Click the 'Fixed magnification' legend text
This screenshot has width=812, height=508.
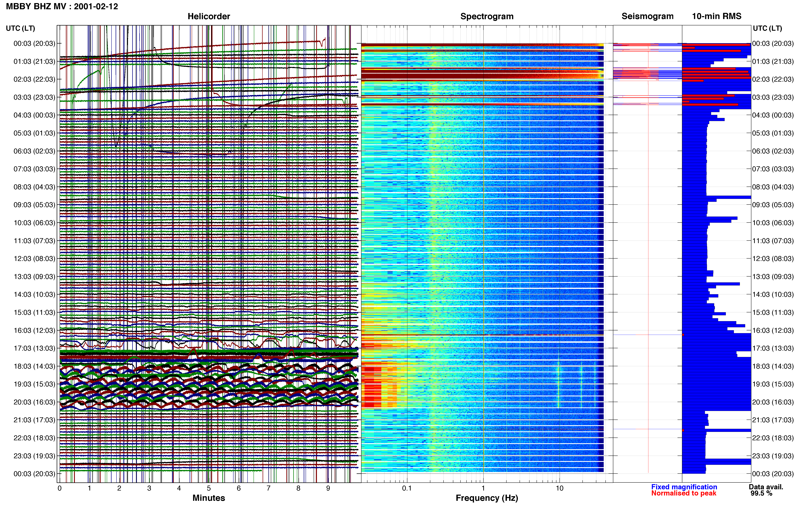pos(684,487)
